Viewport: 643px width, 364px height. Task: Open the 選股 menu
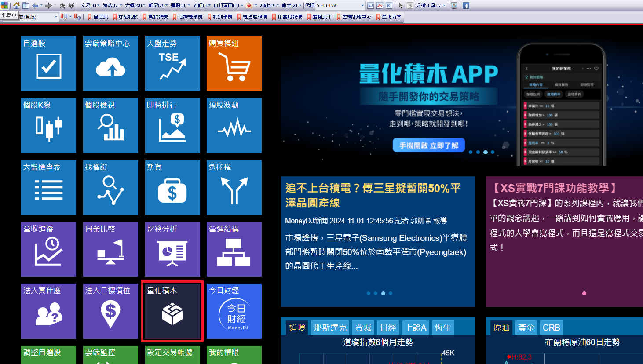(x=180, y=6)
